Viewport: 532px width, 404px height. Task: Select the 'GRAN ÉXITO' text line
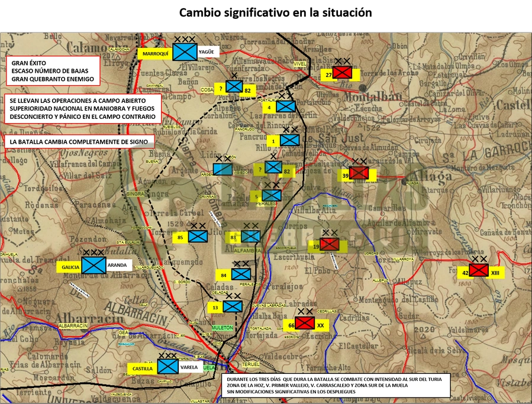(28, 63)
